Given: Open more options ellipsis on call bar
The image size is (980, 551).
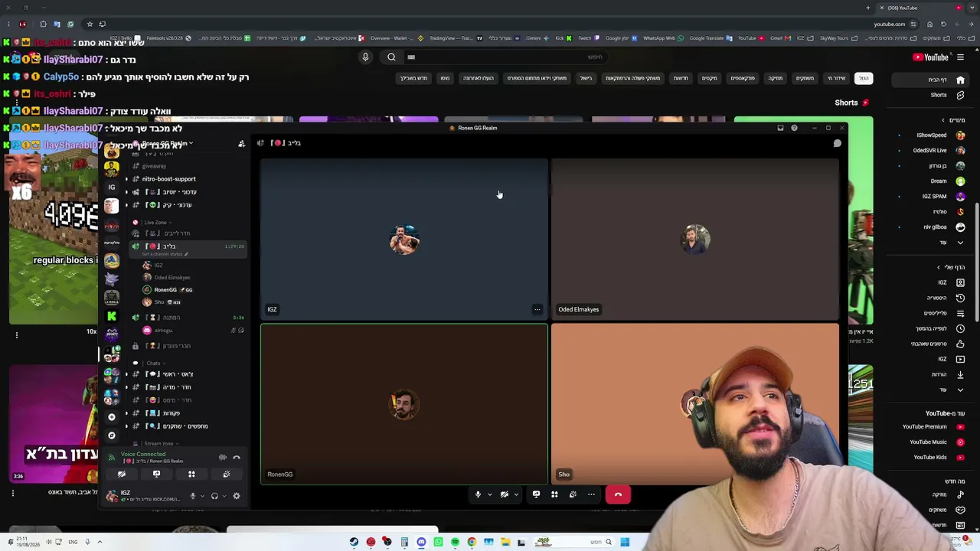Looking at the screenshot, I should tap(591, 495).
